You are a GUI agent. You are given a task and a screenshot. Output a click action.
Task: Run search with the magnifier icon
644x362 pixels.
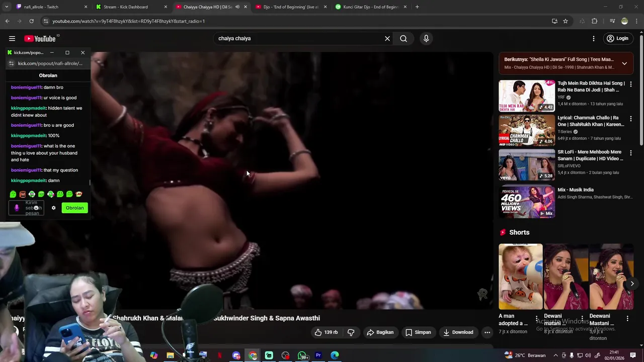tap(404, 38)
